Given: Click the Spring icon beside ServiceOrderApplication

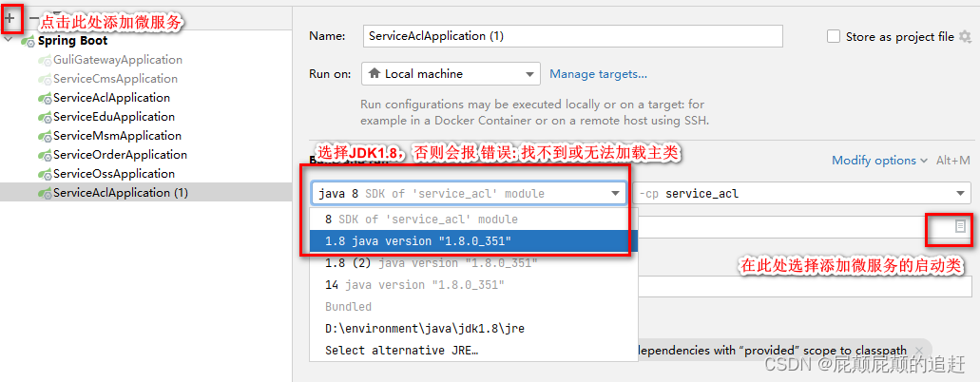Looking at the screenshot, I should click(x=45, y=156).
